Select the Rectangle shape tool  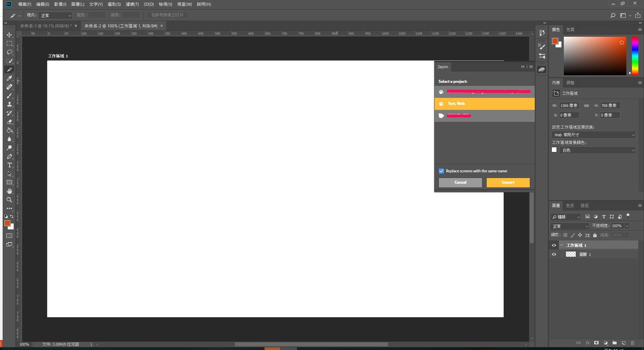9,183
